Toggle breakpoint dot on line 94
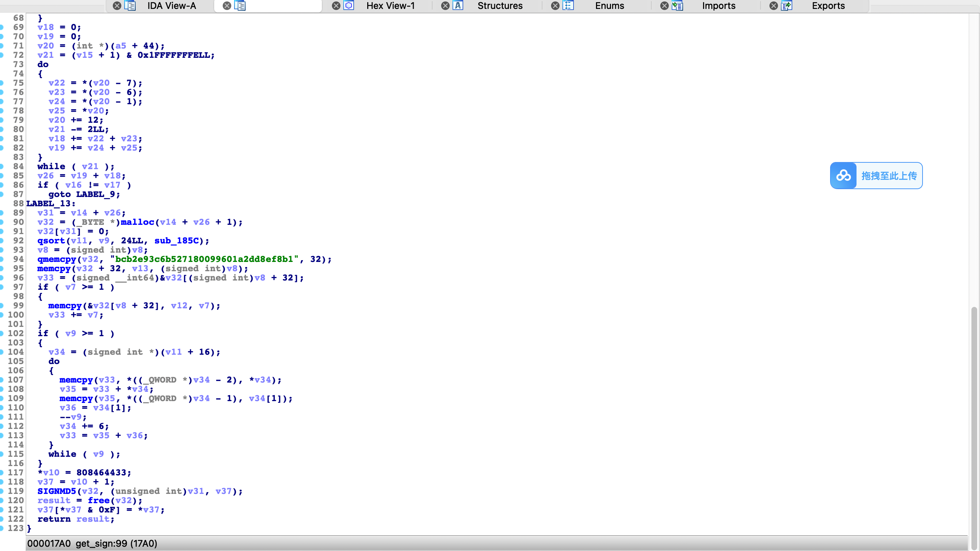 pyautogui.click(x=2, y=259)
